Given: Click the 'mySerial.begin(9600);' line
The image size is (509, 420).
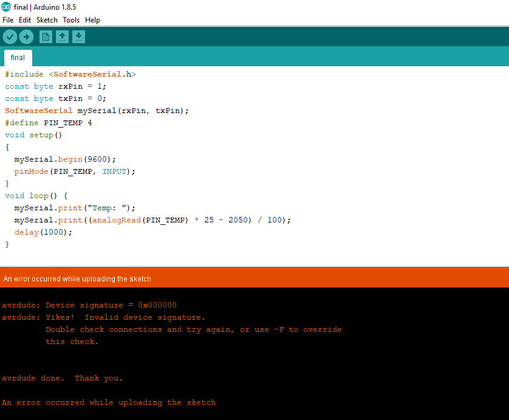Looking at the screenshot, I should tap(65, 159).
